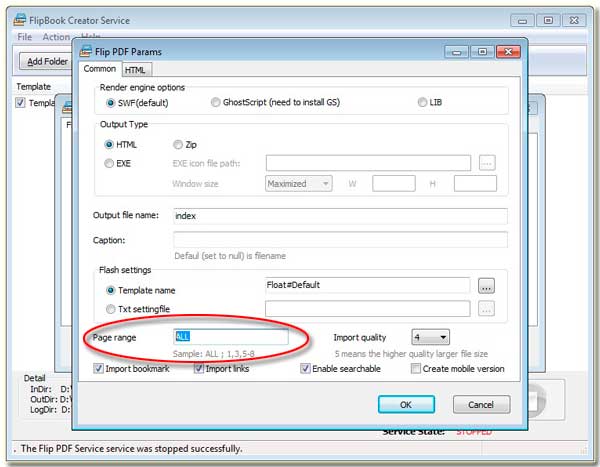Click the window height H field

475,183
